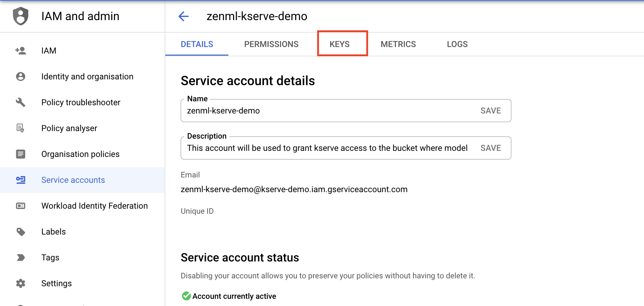
Task: Click the Tags chevron icon
Action: point(20,258)
